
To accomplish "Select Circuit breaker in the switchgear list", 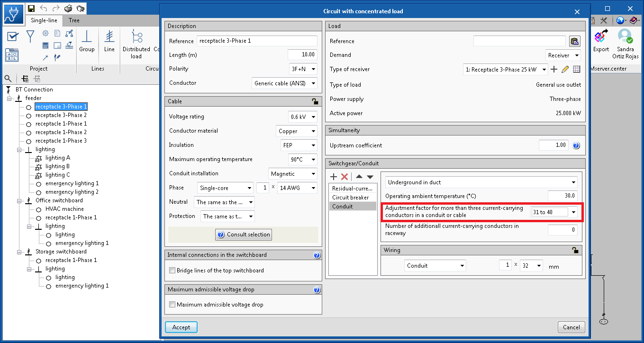I will click(x=350, y=198).
